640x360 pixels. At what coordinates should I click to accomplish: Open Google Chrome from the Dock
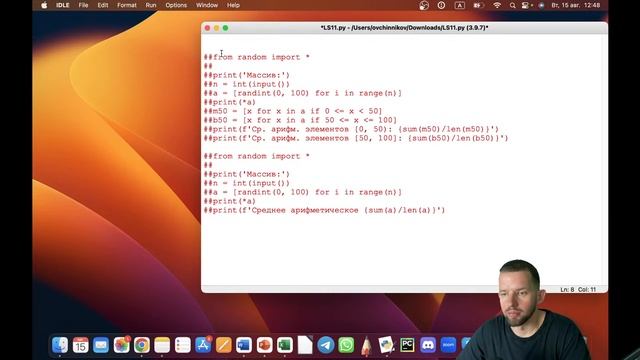click(142, 345)
